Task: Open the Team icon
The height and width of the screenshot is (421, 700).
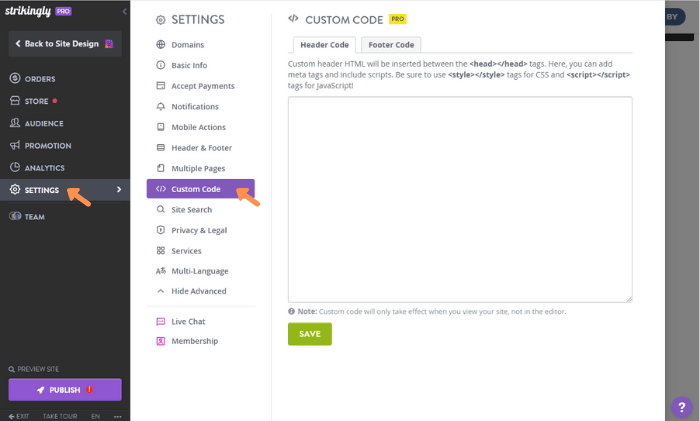Action: point(15,216)
